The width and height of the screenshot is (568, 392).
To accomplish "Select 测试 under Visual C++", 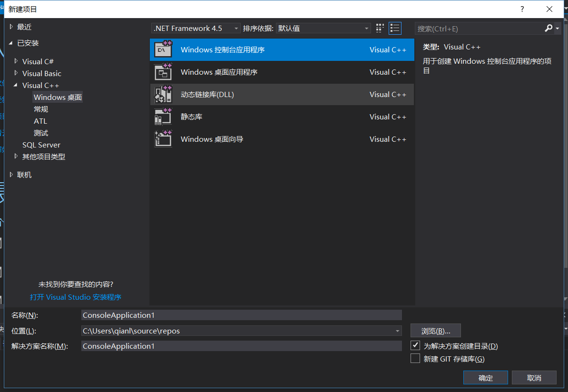I will click(41, 133).
